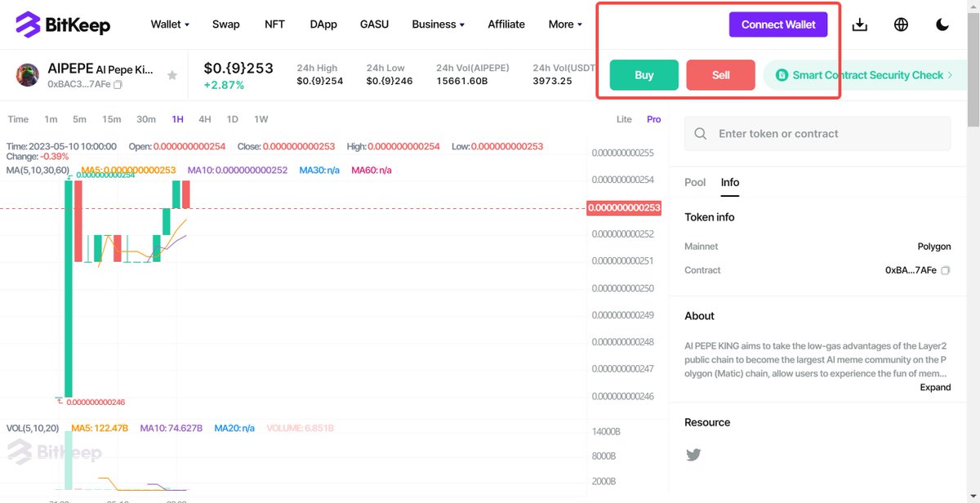Click the MA5: 122.47B volume label
Viewport: 980px width, 503px height.
point(99,428)
